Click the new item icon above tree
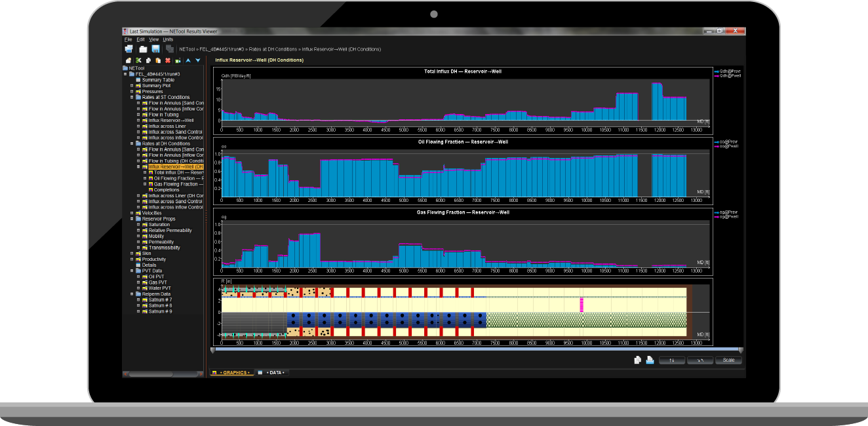The image size is (868, 426). (x=128, y=60)
